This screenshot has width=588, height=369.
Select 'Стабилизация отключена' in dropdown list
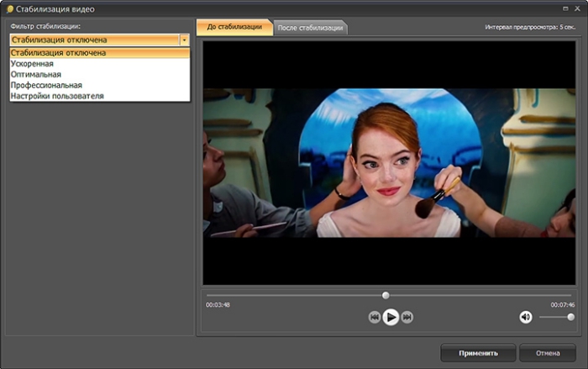click(100, 53)
